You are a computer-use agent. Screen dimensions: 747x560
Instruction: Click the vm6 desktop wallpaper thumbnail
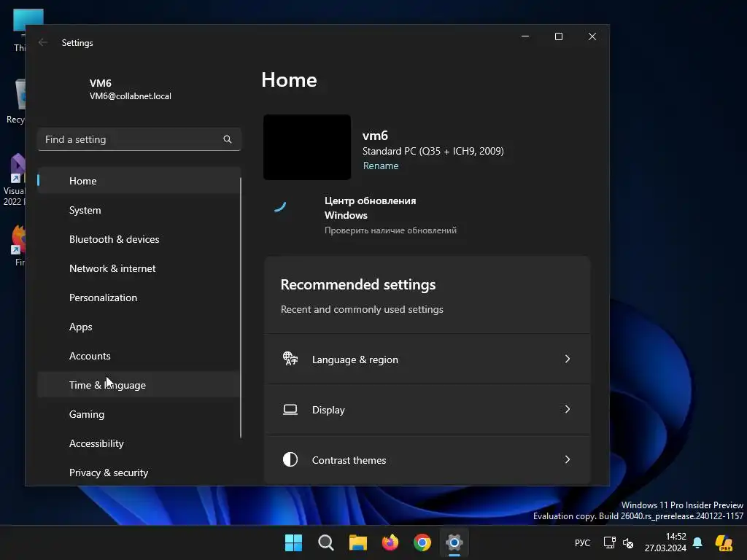(x=307, y=147)
